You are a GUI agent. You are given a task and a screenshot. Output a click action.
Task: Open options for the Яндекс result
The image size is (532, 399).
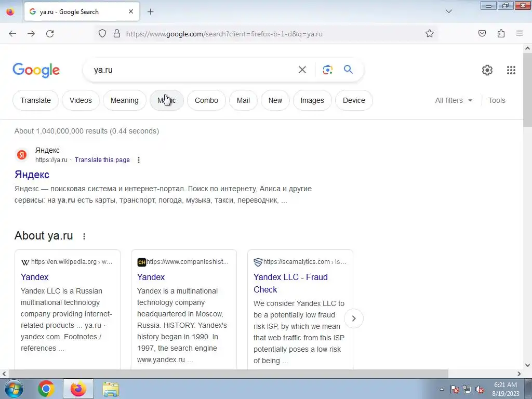138,160
